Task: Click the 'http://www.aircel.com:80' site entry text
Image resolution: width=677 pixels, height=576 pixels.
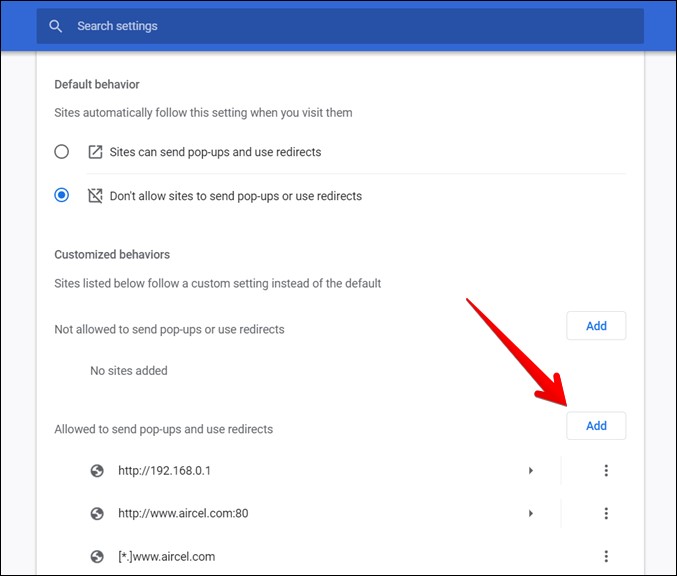Action: point(183,513)
